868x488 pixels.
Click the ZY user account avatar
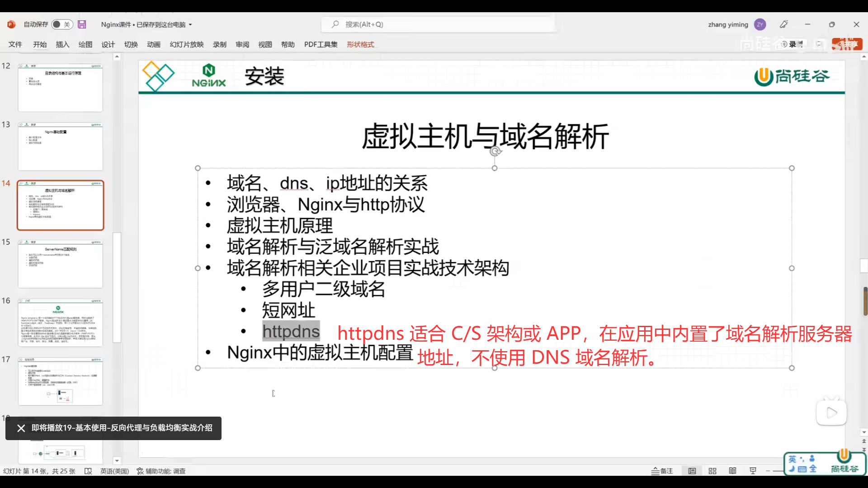click(760, 24)
